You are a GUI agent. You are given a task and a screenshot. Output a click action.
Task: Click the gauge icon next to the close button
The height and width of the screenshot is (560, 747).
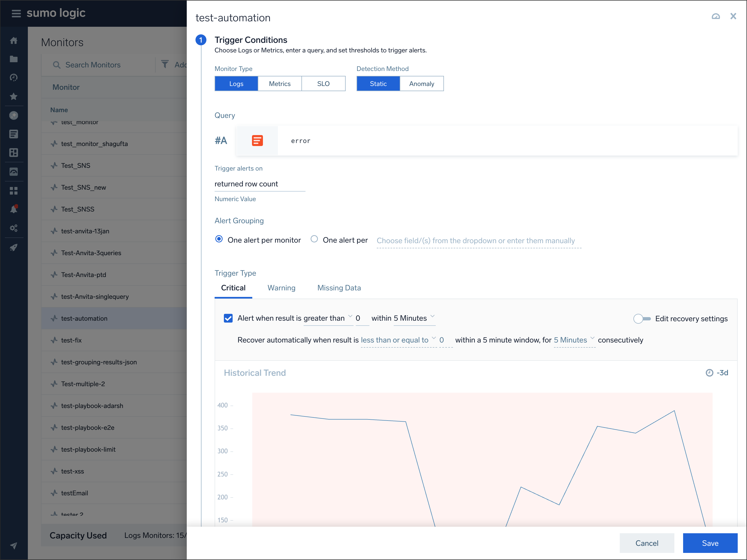click(x=716, y=16)
